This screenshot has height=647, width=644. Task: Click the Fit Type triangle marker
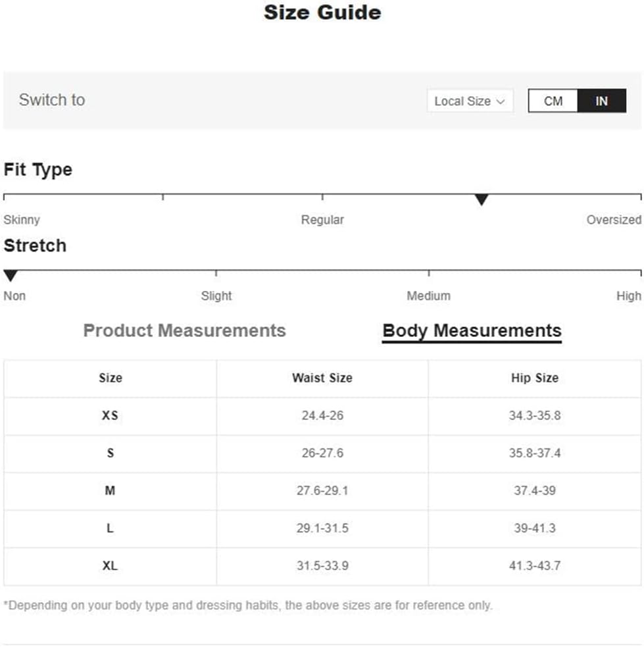(x=481, y=199)
